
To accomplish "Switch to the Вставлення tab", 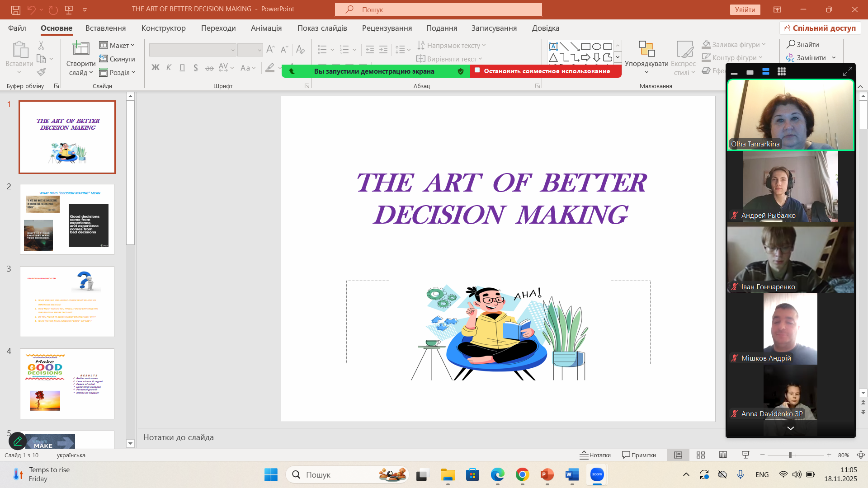I will [x=105, y=28].
